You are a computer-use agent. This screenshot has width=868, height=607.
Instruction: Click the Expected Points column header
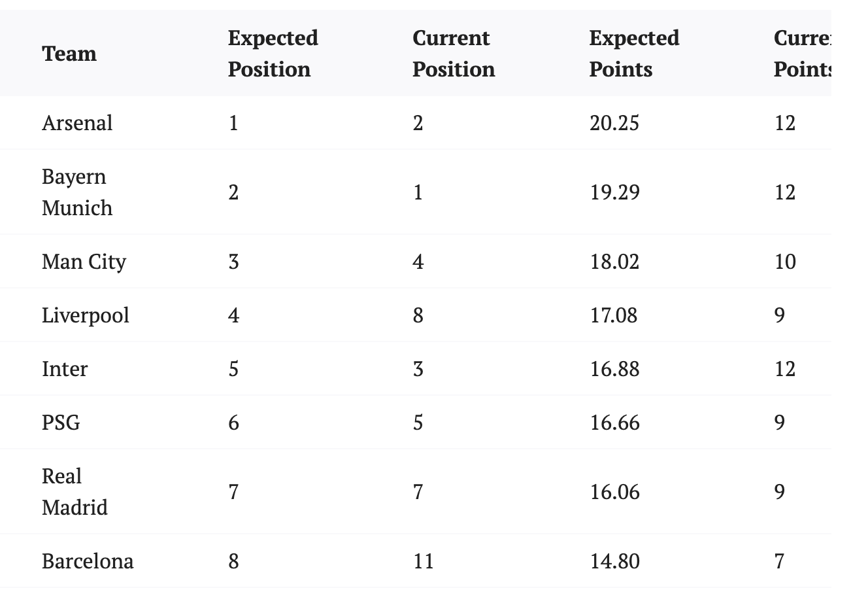click(x=633, y=54)
